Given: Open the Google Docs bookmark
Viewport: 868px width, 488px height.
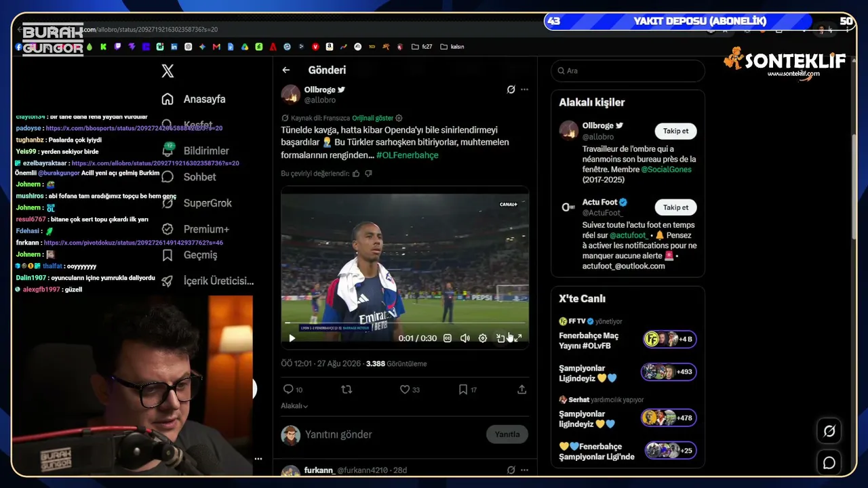Looking at the screenshot, I should [231, 47].
